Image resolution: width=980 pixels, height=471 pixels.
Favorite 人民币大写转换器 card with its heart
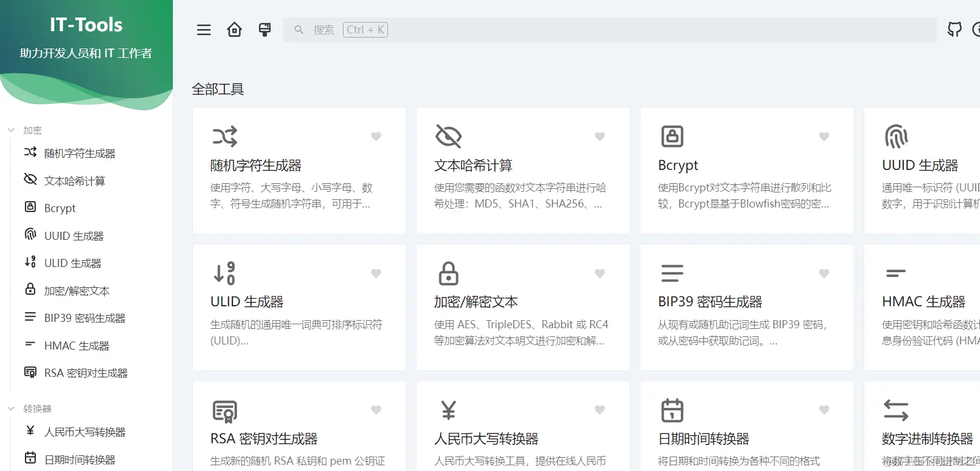[600, 410]
